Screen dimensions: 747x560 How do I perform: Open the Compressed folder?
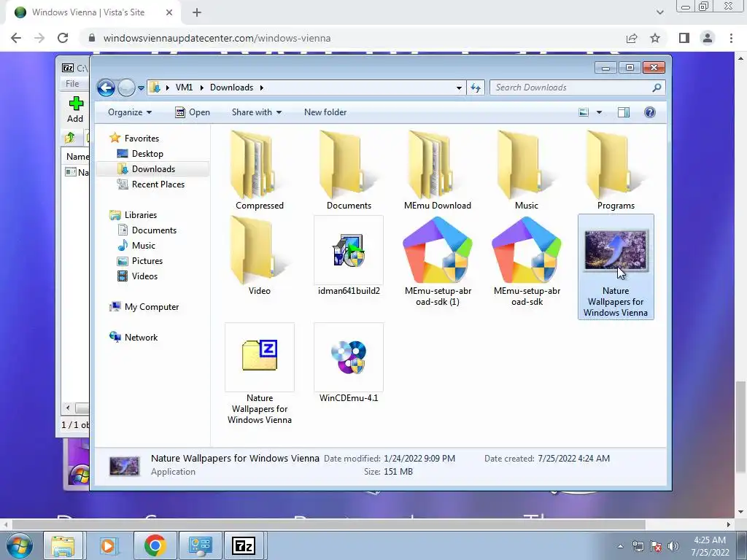pos(259,169)
